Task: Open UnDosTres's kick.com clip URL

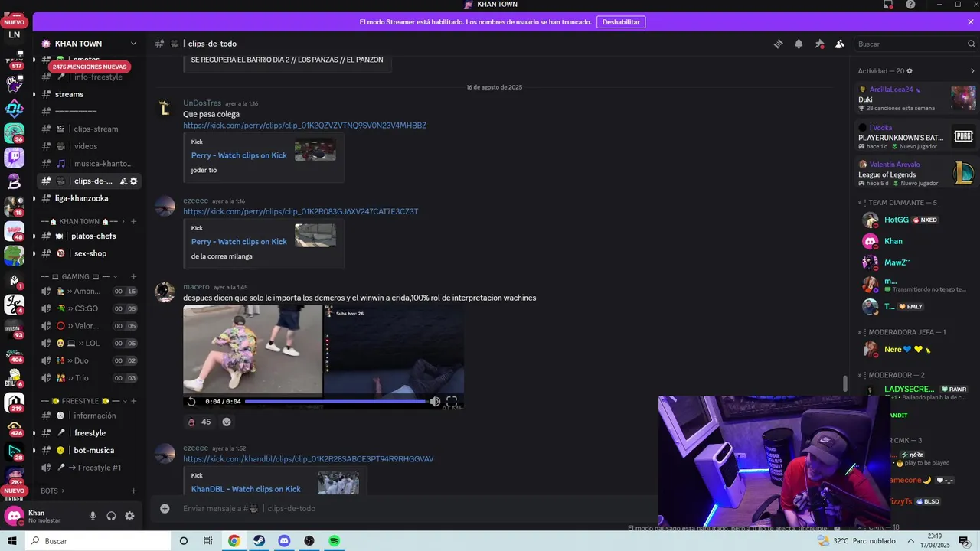Action: coord(305,126)
